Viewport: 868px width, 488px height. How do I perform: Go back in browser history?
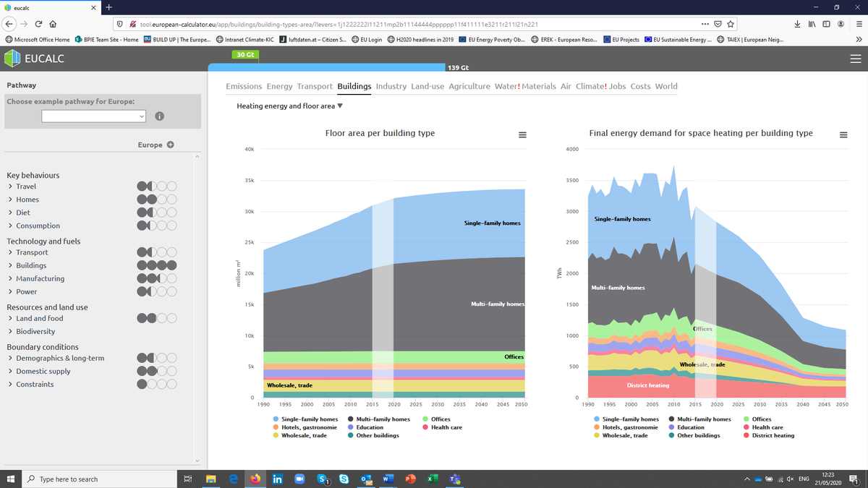click(10, 24)
